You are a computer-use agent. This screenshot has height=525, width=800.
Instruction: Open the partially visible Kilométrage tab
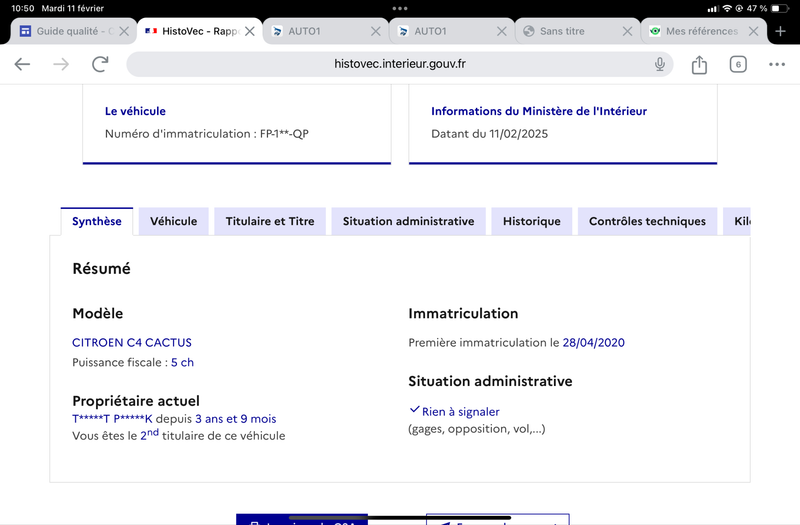coord(737,221)
